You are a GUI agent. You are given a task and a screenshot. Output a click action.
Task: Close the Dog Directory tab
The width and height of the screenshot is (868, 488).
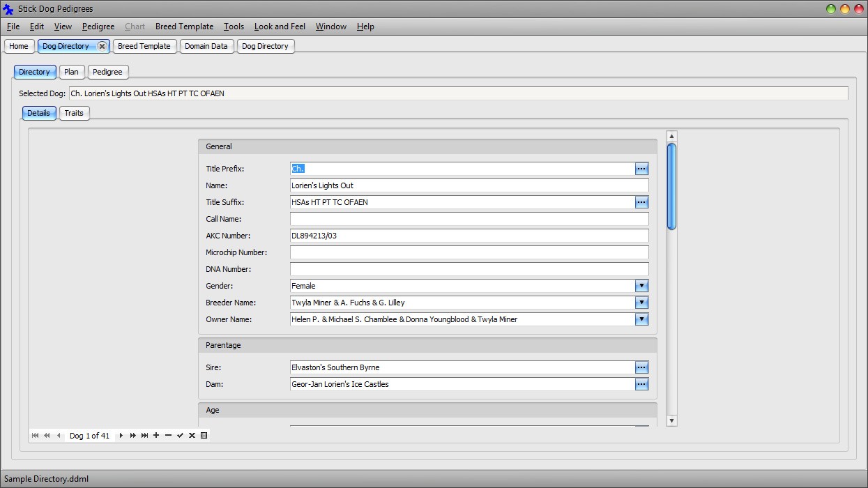click(102, 45)
